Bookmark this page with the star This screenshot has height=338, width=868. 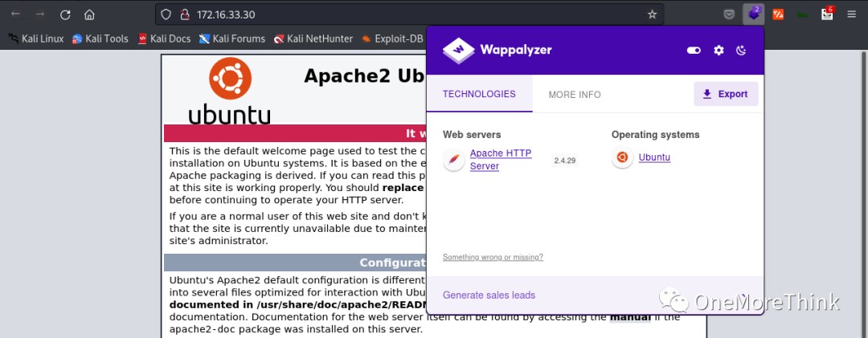click(x=652, y=14)
